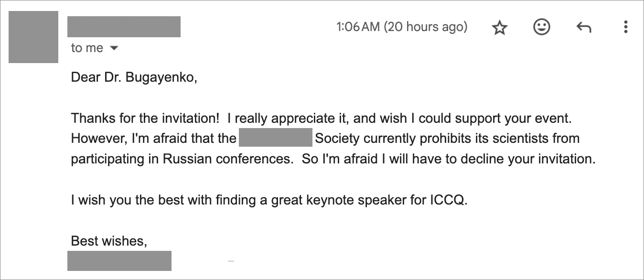Click the redacted signature block

coord(119,261)
